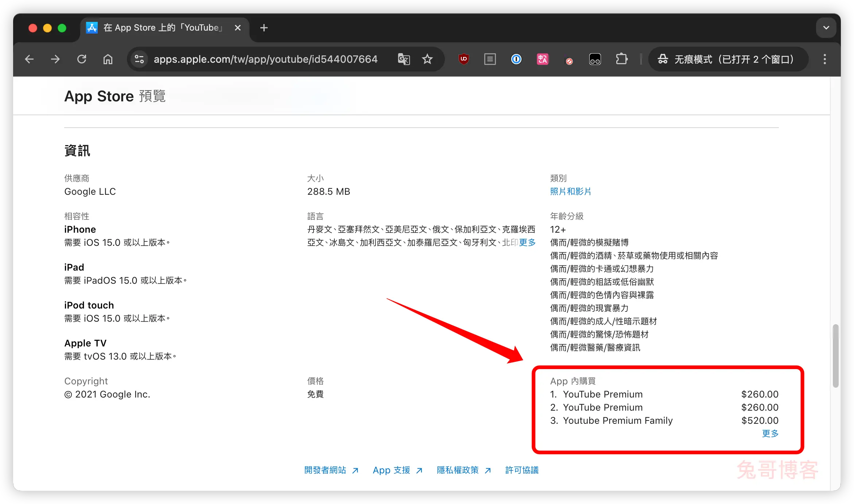Screen dimensions: 854x504
Task: Open the Extensions puzzle menu
Action: [x=621, y=59]
